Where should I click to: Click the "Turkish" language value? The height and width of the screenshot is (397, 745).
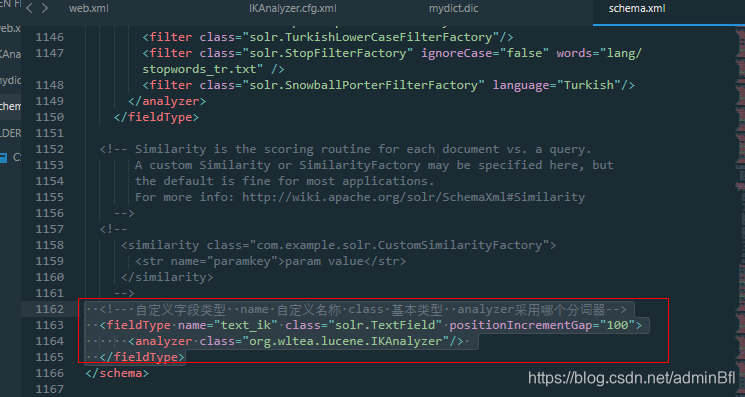589,85
